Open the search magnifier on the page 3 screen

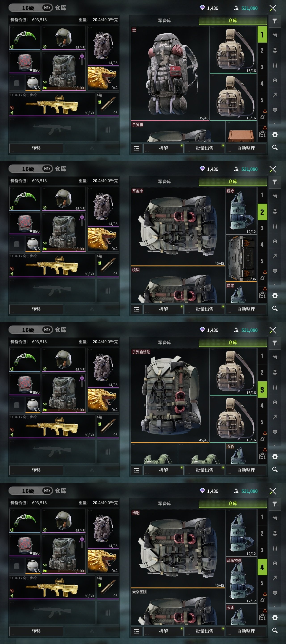point(275,469)
